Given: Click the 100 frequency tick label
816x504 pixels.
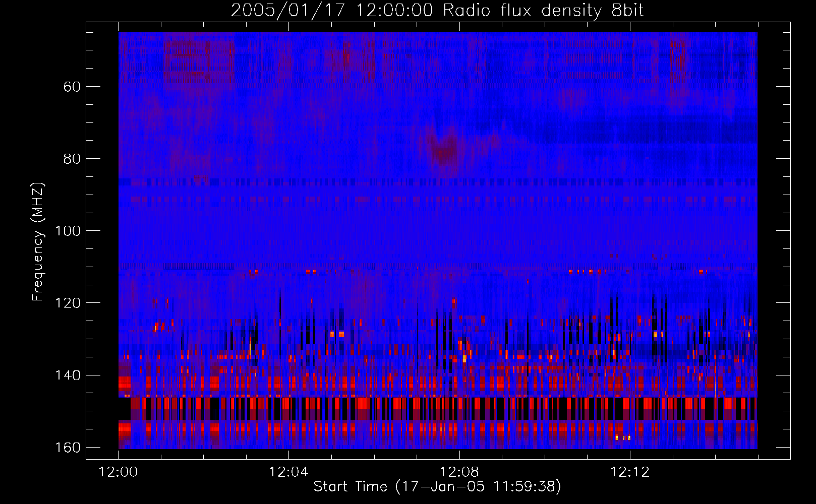Looking at the screenshot, I should (68, 231).
